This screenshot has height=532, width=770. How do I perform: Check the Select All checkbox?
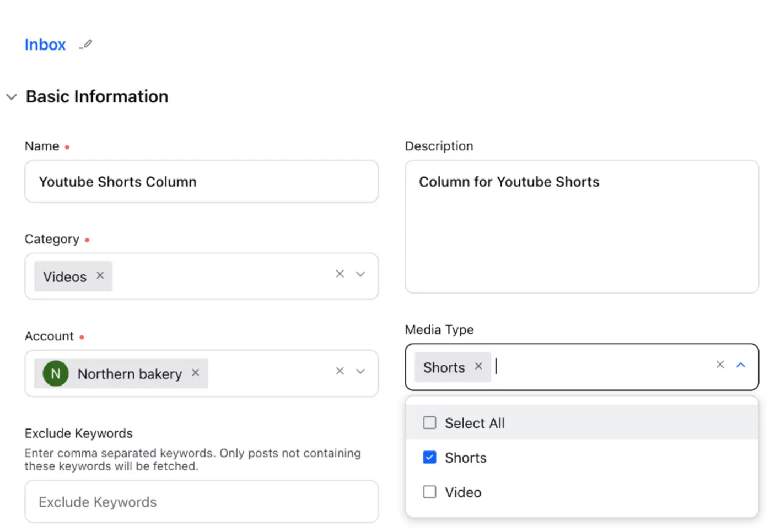pos(429,423)
